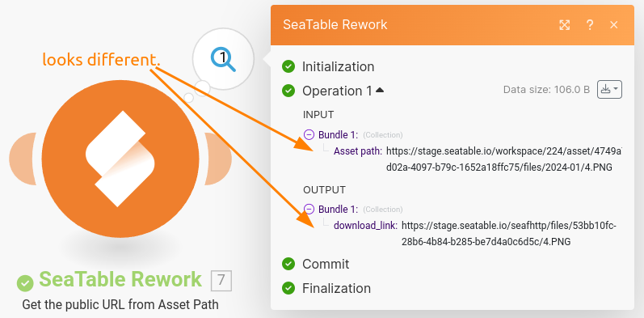This screenshot has width=644, height=318.
Task: Click the Asset path URL value
Action: click(x=504, y=159)
